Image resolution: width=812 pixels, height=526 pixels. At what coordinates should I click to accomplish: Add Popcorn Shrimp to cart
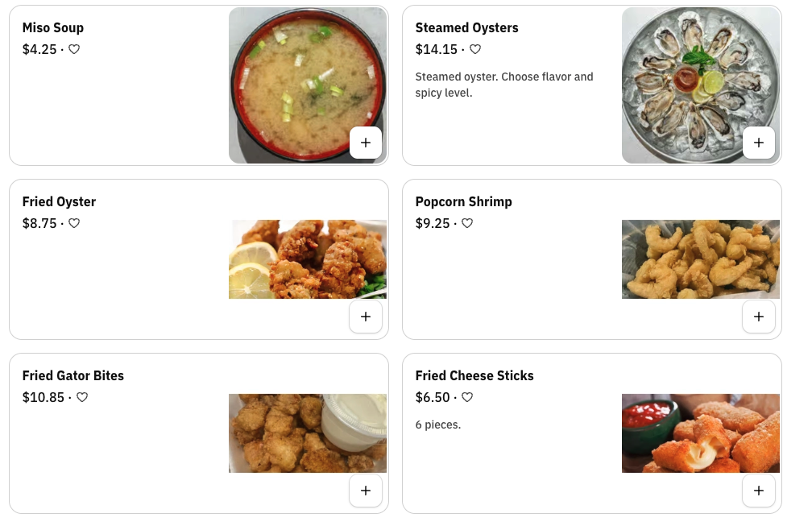click(758, 317)
